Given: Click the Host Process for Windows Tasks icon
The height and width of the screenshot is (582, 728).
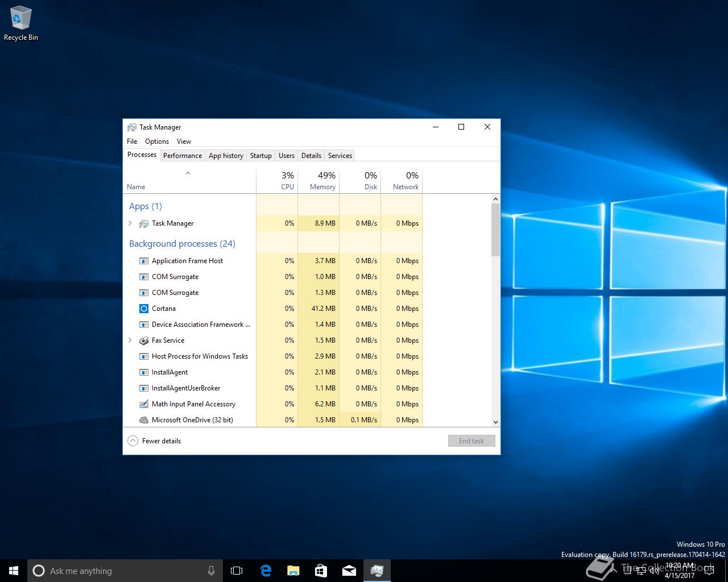Looking at the screenshot, I should pyautogui.click(x=144, y=356).
